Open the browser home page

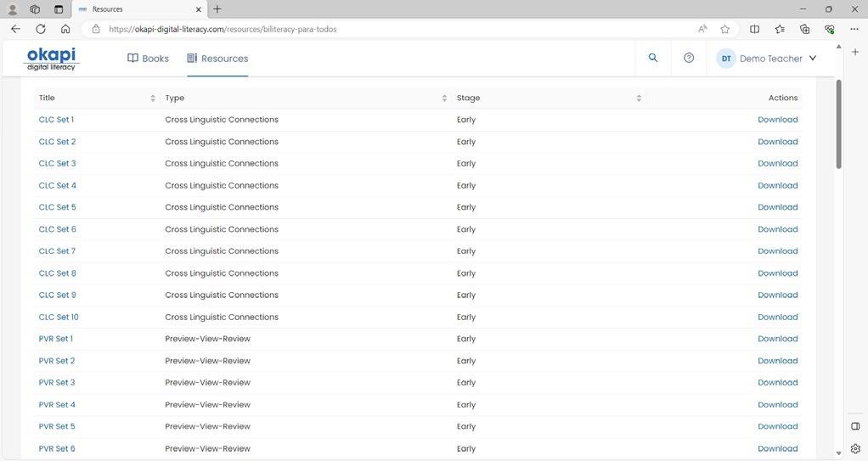[x=65, y=29]
